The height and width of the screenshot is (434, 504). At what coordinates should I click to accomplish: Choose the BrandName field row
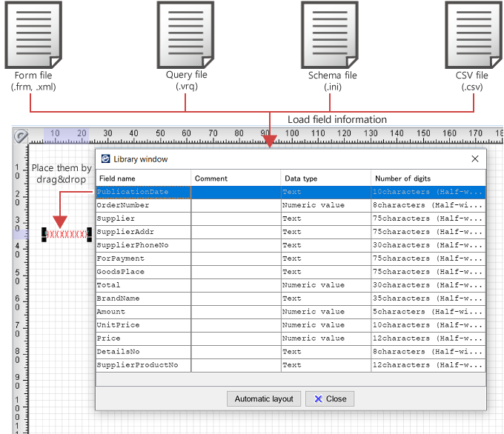118,298
